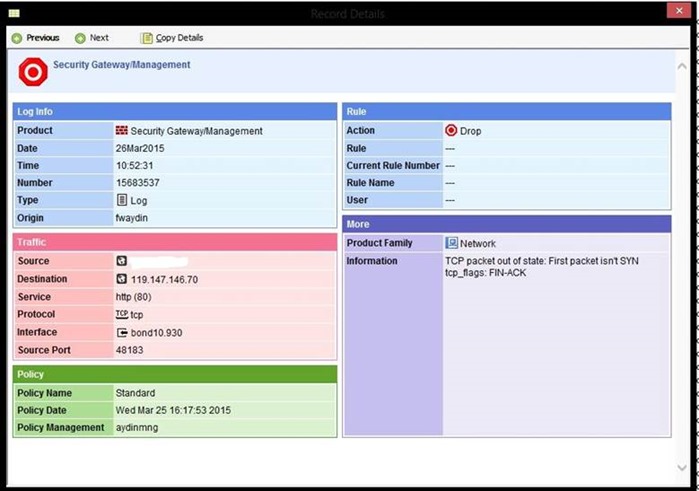The width and height of the screenshot is (699, 491).
Task: Click the Product Family field label
Action: (x=379, y=243)
